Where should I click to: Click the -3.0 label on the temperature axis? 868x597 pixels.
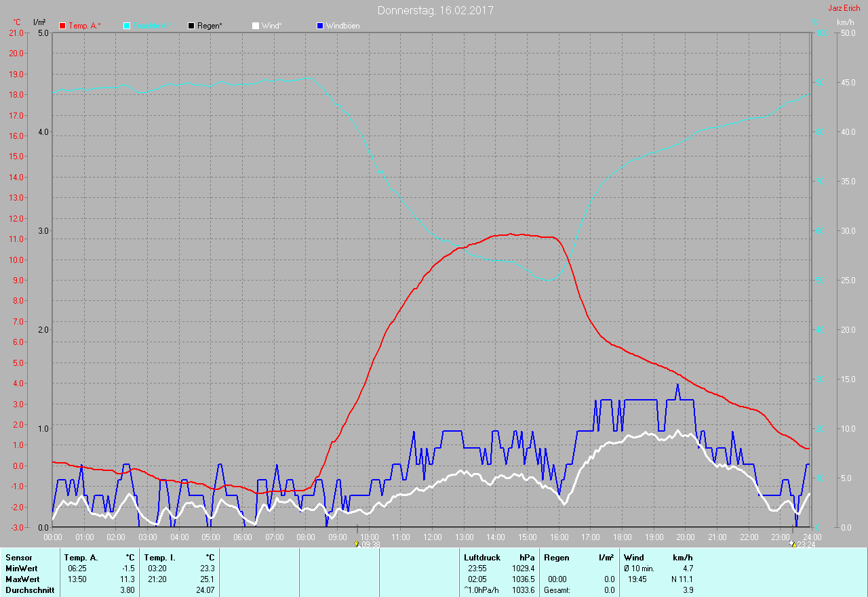pyautogui.click(x=16, y=527)
